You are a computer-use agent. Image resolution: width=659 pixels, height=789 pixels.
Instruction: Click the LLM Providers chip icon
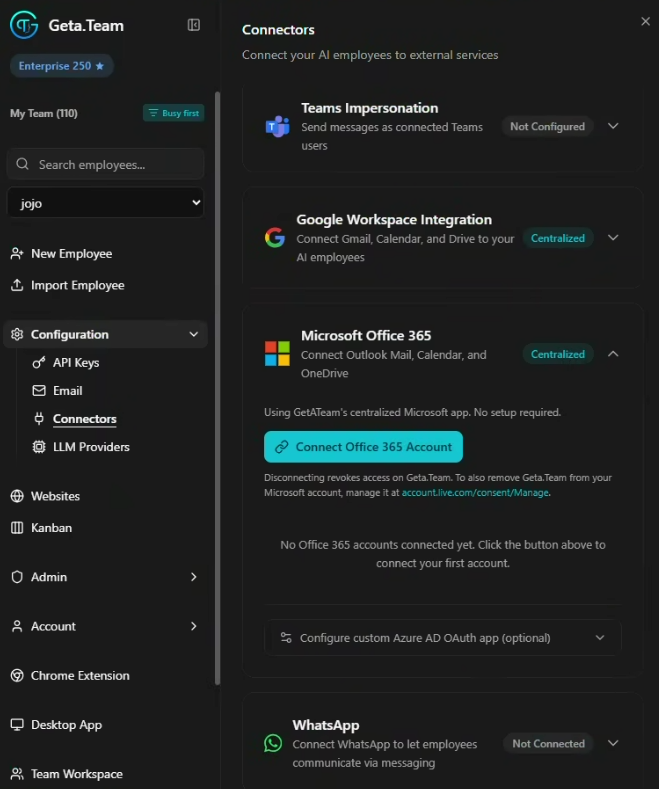[x=39, y=447]
